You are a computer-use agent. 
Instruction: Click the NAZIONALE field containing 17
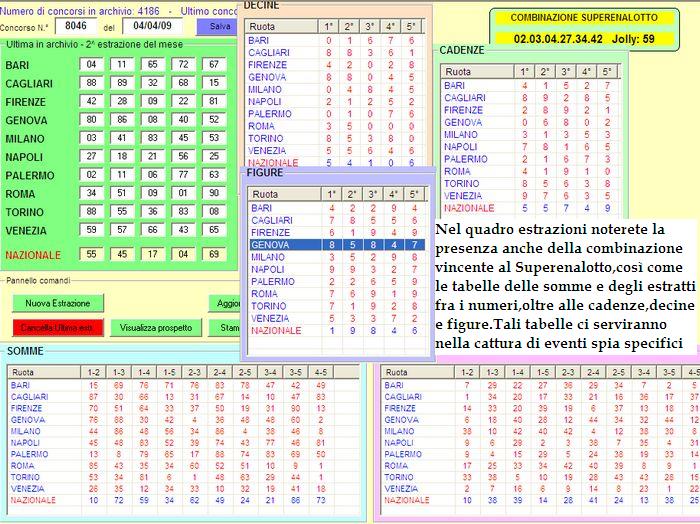153,254
